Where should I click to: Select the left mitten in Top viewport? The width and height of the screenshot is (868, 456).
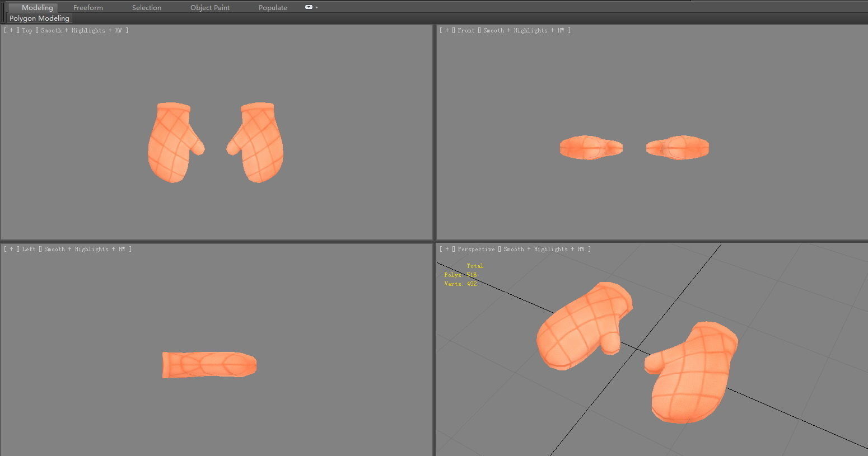pos(171,143)
